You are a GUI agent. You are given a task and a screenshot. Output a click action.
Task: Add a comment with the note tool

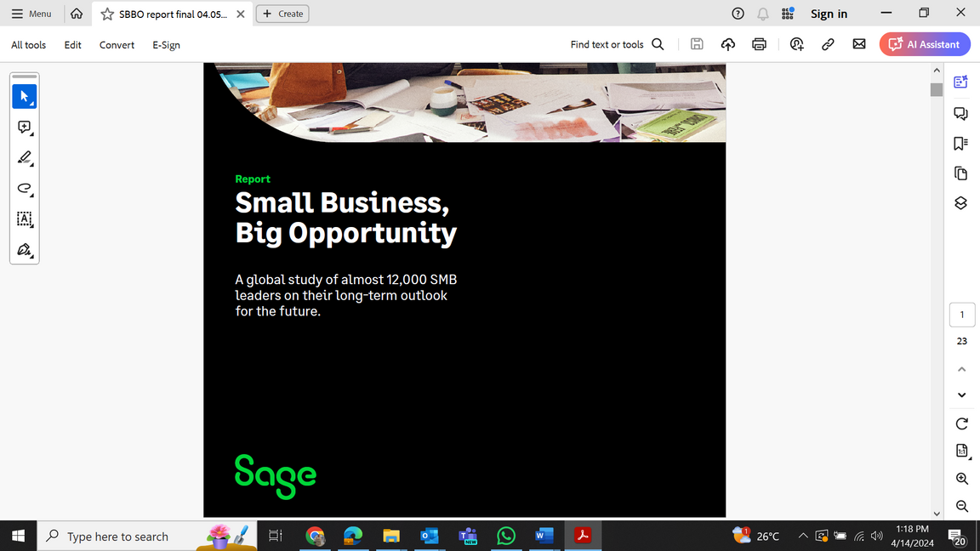(x=25, y=128)
